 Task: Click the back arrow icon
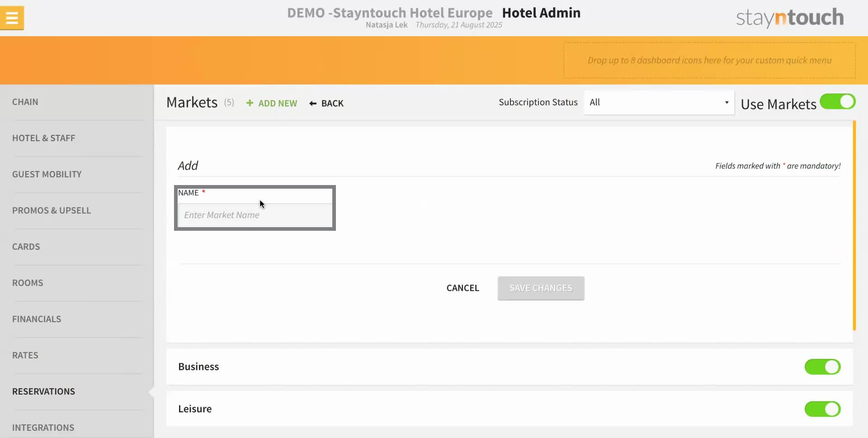coord(313,104)
